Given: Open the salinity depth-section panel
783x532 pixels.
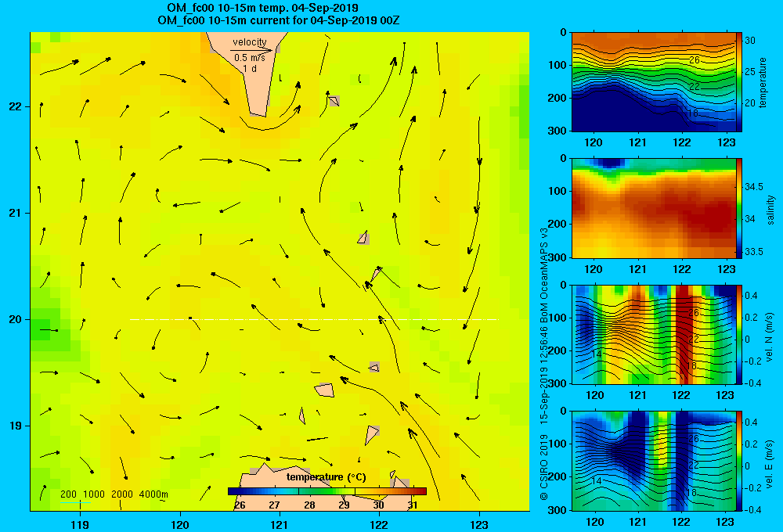Looking at the screenshot, I should click(x=653, y=208).
